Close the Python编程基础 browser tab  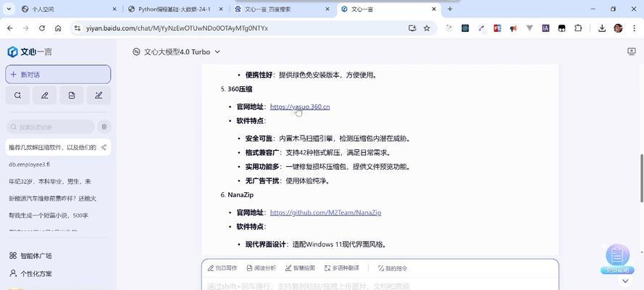pyautogui.click(x=221, y=9)
